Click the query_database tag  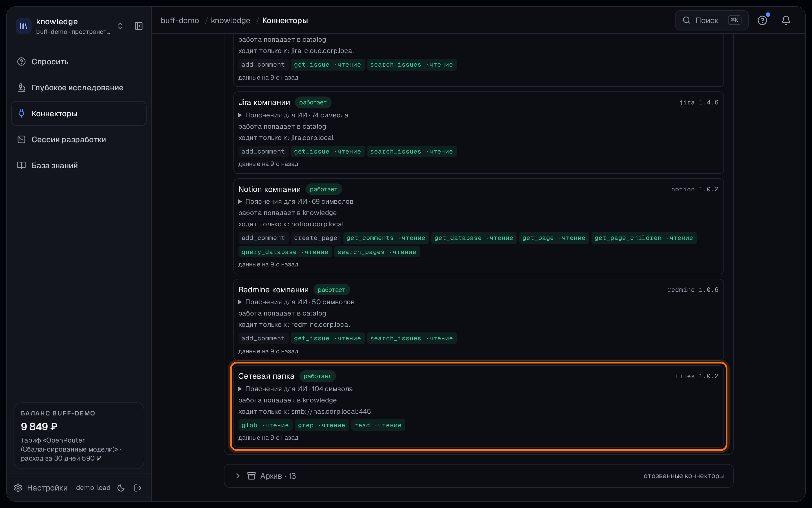[x=285, y=252]
